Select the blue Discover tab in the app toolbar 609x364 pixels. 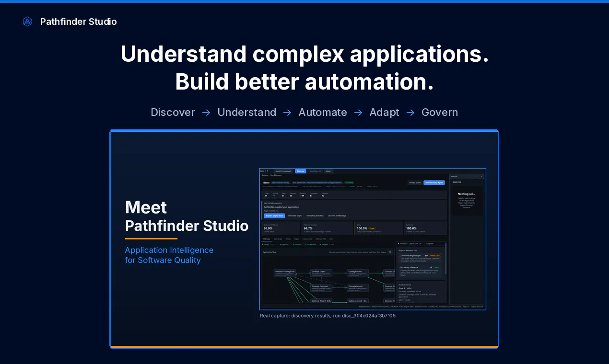301,171
